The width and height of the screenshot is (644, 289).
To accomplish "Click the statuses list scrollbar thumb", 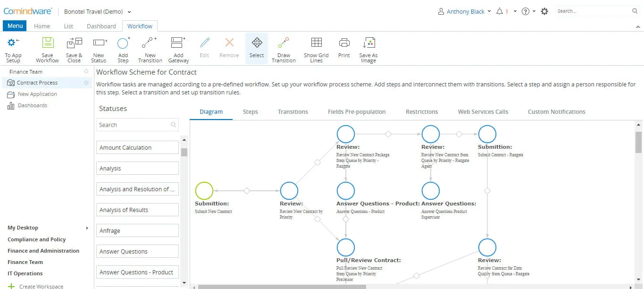I will pyautogui.click(x=184, y=152).
